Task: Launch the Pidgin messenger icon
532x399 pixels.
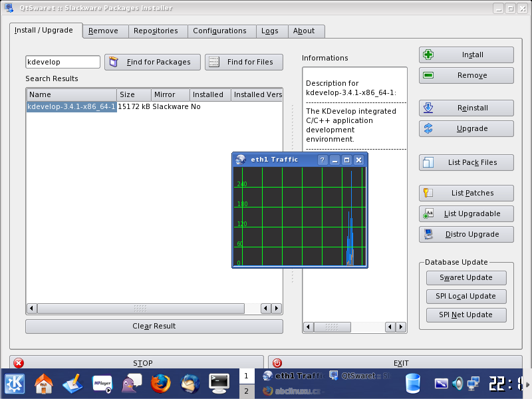Action: click(x=131, y=384)
